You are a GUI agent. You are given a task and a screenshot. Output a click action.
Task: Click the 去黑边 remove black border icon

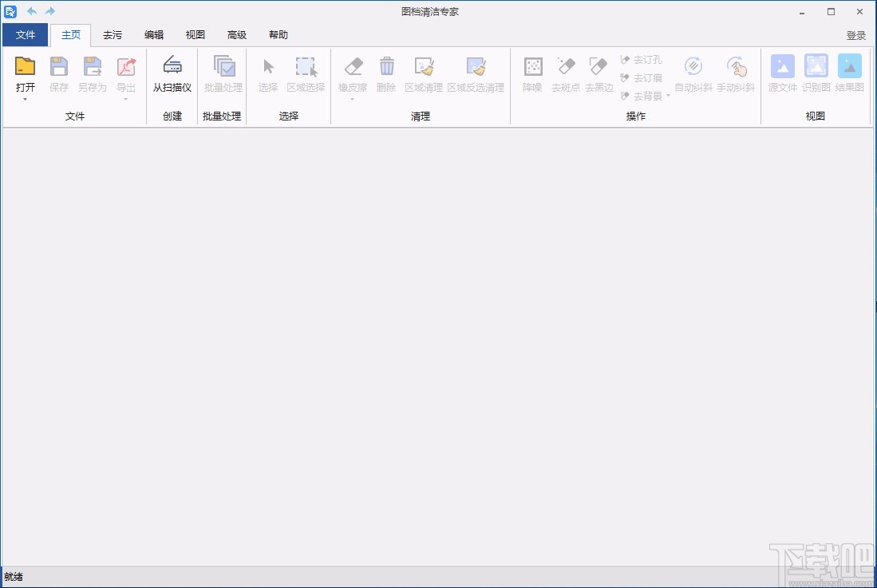click(x=598, y=76)
